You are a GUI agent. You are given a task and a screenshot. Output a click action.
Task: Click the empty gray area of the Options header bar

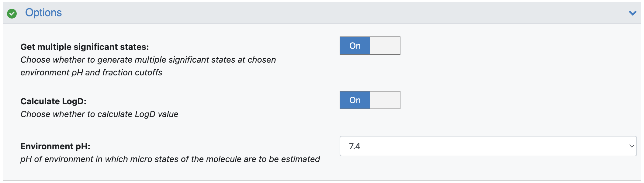click(x=334, y=13)
